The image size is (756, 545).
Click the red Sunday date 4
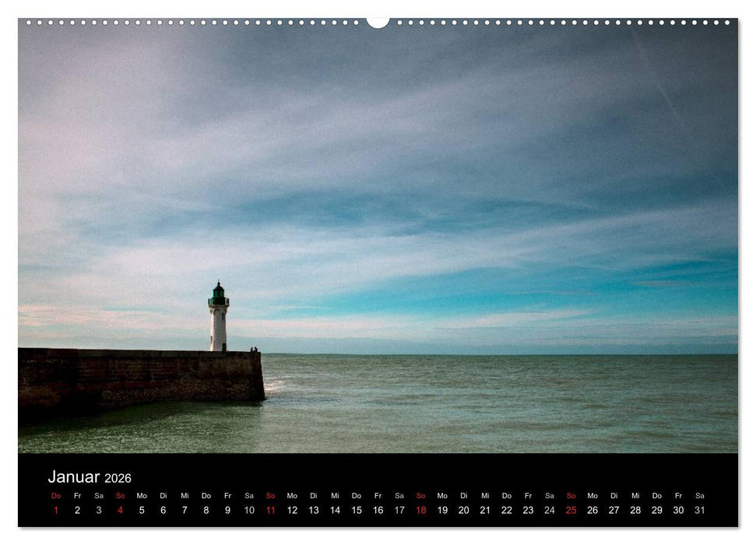coord(118,508)
